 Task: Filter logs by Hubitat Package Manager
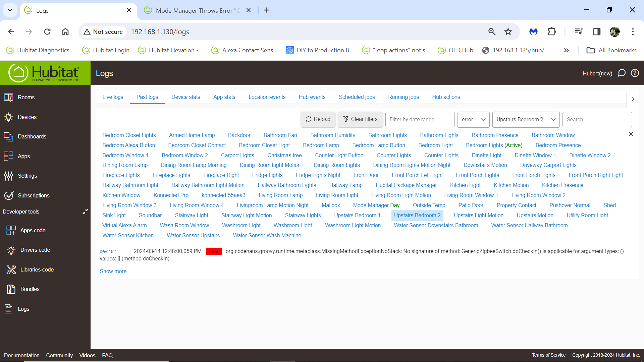pos(406,185)
